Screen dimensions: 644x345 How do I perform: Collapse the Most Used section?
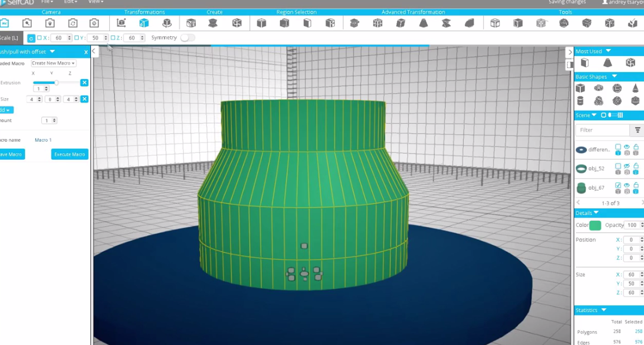tap(608, 51)
